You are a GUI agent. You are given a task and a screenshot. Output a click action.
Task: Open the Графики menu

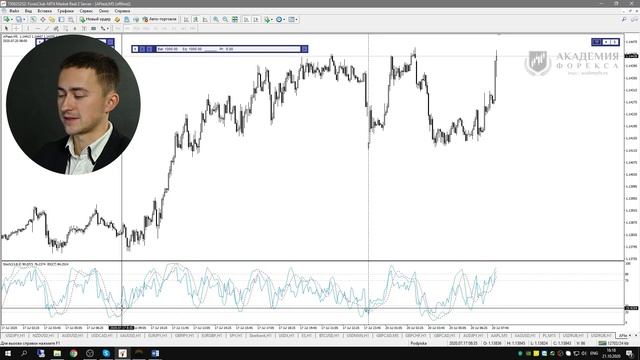point(65,11)
